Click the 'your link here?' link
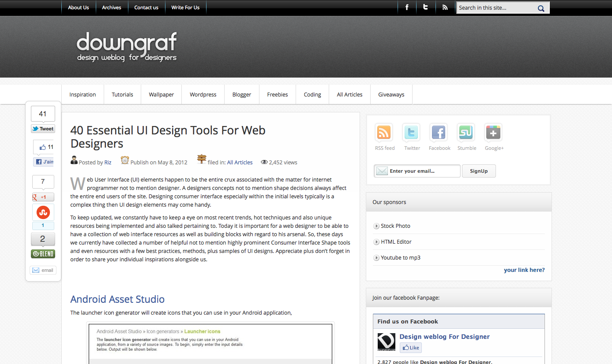 [x=524, y=270]
